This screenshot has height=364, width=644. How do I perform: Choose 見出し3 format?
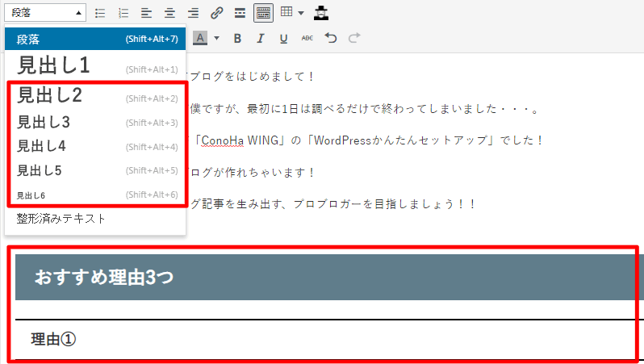pyautogui.click(x=95, y=123)
